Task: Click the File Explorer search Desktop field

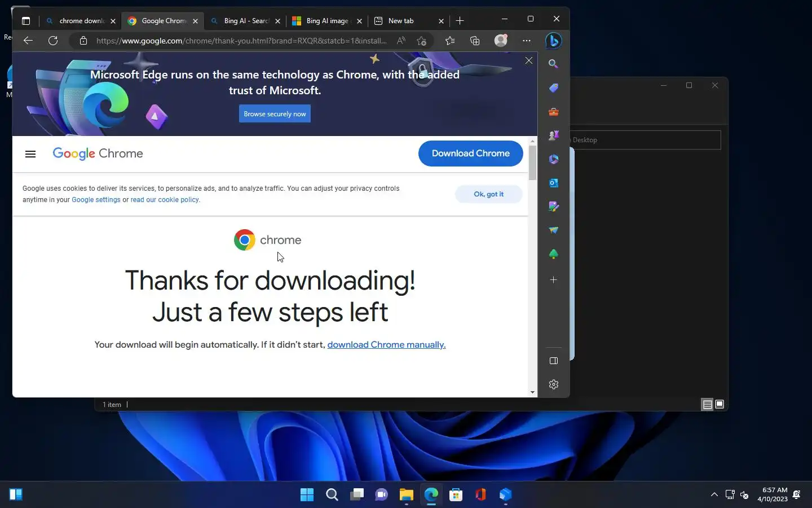Action: click(x=646, y=140)
